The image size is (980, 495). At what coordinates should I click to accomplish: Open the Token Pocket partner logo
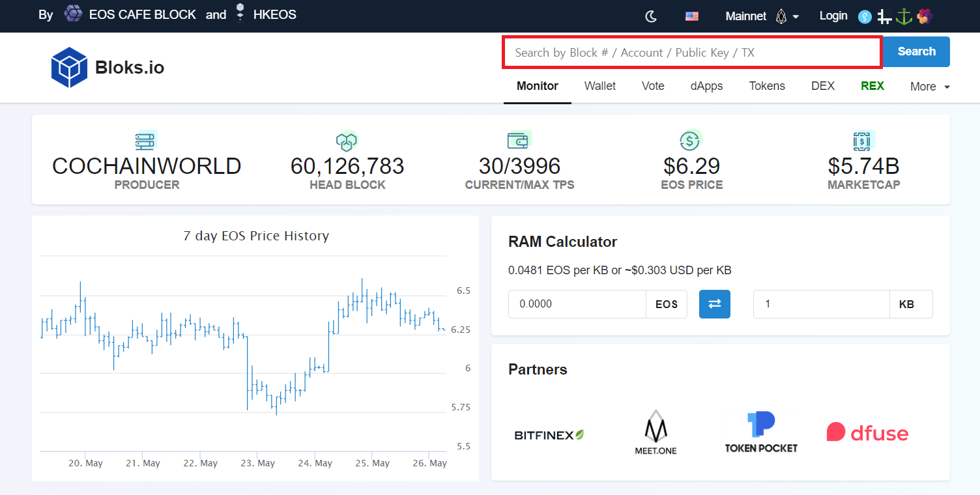(x=761, y=432)
